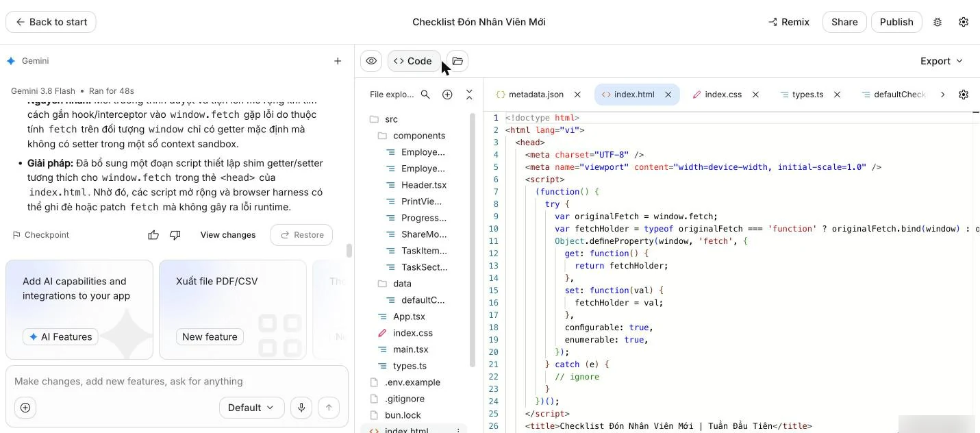Send prompt with up arrow button
This screenshot has height=433, width=980.
(x=329, y=408)
